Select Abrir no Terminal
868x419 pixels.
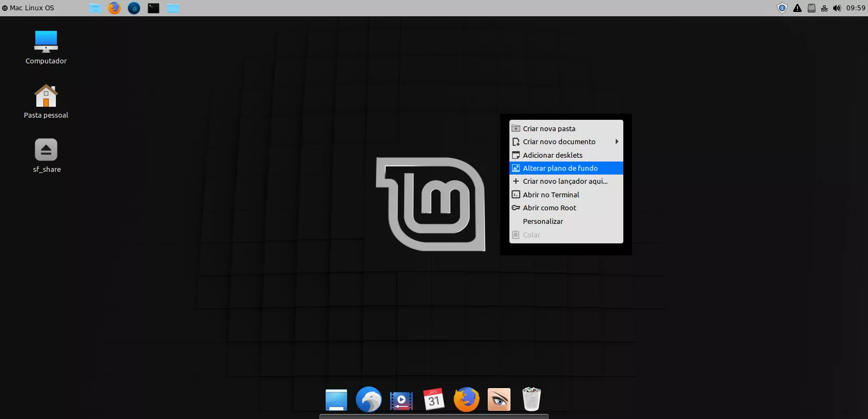click(566, 195)
